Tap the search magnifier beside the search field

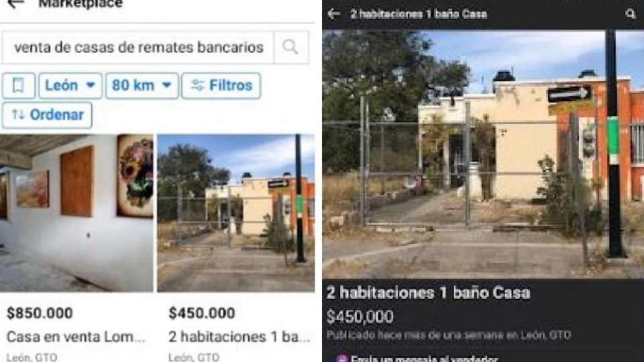pyautogui.click(x=290, y=47)
